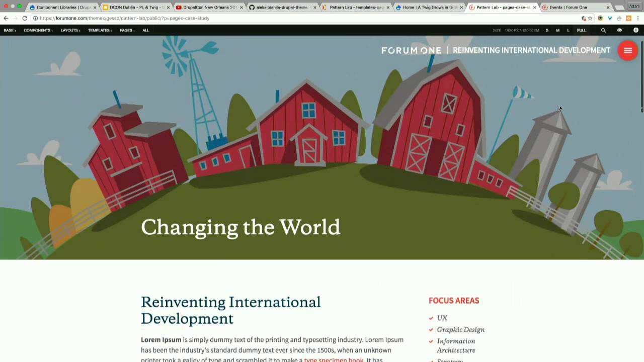The height and width of the screenshot is (362, 644).
Task: Open a new tab with the new-tab button
Action: pyautogui.click(x=619, y=8)
